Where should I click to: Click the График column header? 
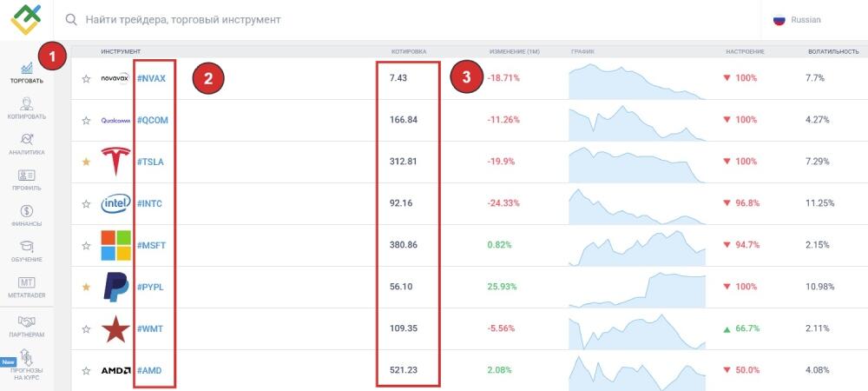[582, 51]
